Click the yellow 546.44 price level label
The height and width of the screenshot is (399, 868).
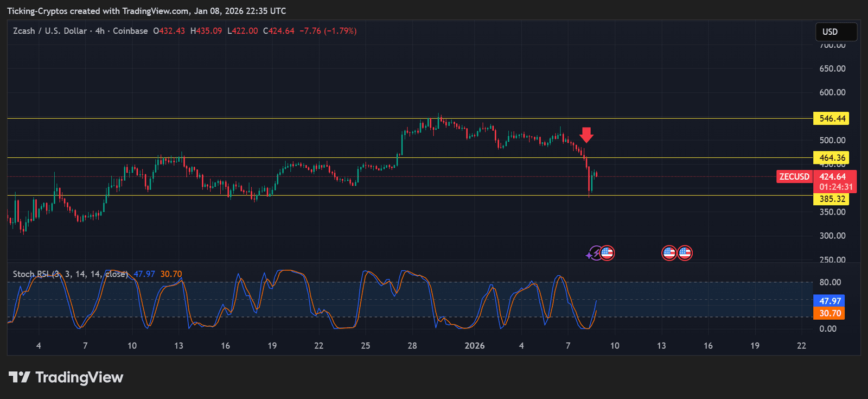click(x=832, y=118)
